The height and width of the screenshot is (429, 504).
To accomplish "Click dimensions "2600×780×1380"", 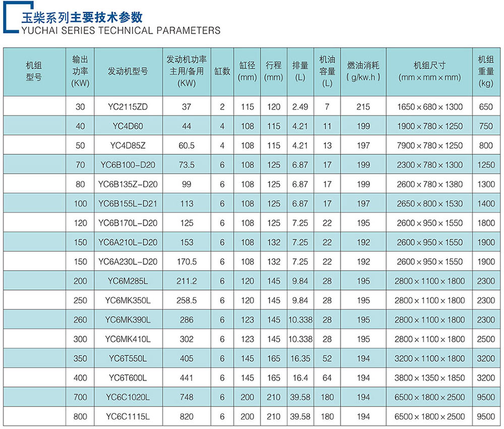I will pos(430,185).
